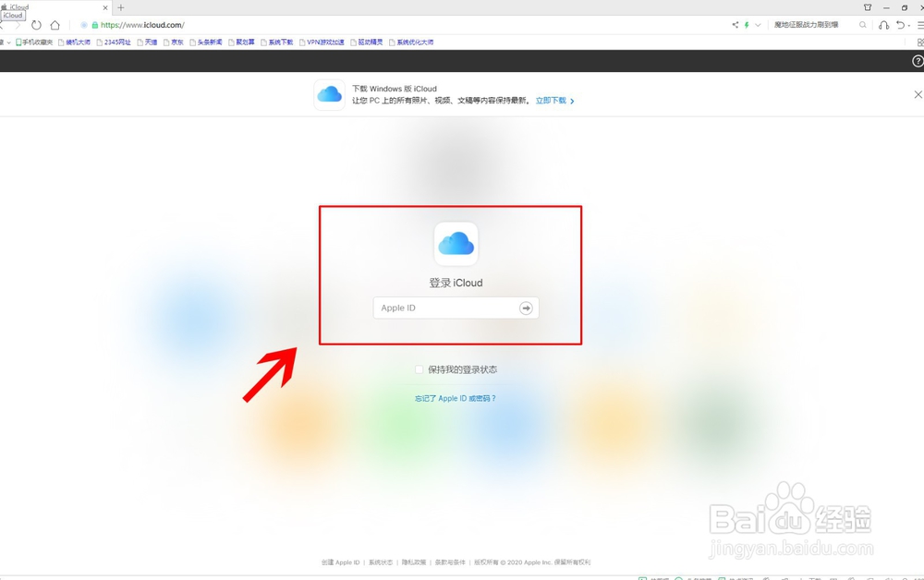
Task: Check the 保持我的登录状态 checkbox
Action: (x=419, y=369)
